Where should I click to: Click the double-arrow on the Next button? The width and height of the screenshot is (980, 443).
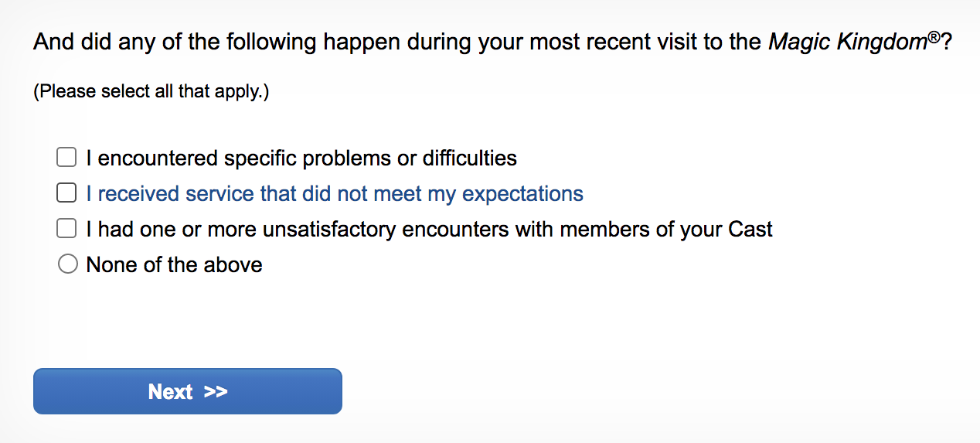click(216, 391)
